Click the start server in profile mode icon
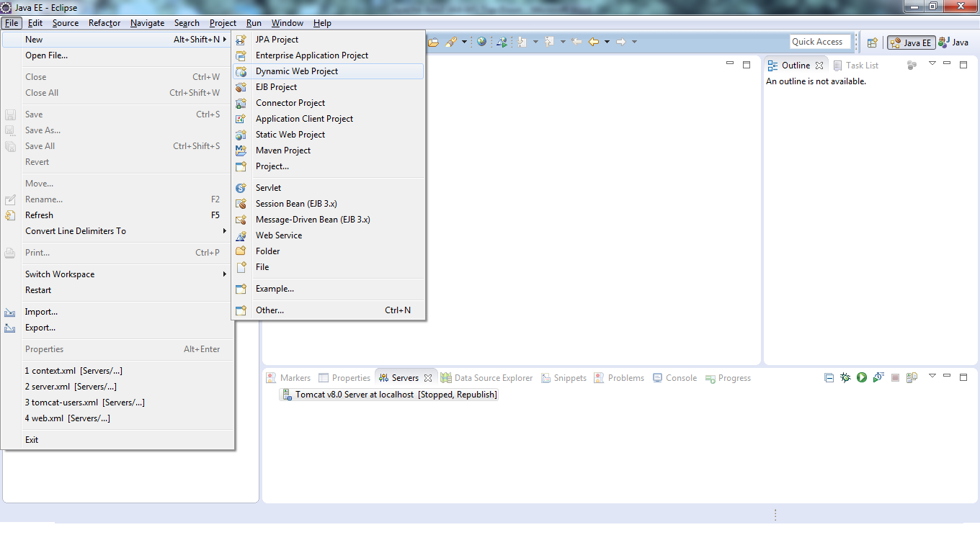 tap(878, 377)
